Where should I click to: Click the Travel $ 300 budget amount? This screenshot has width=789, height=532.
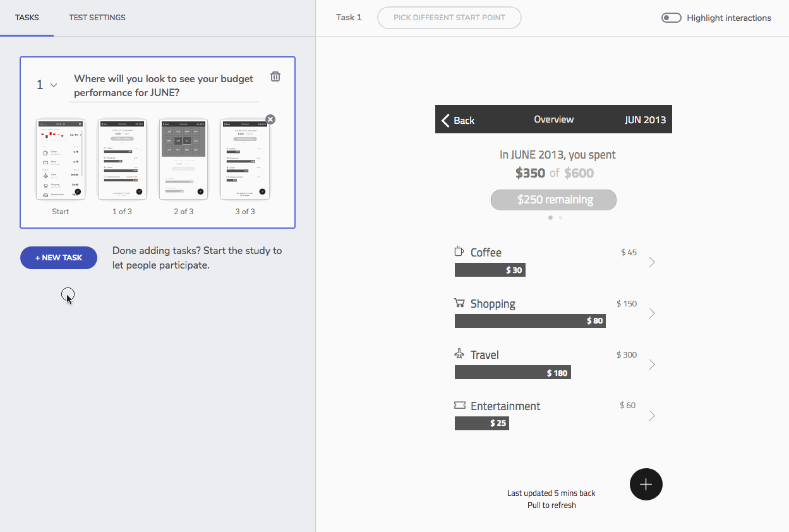click(x=627, y=354)
